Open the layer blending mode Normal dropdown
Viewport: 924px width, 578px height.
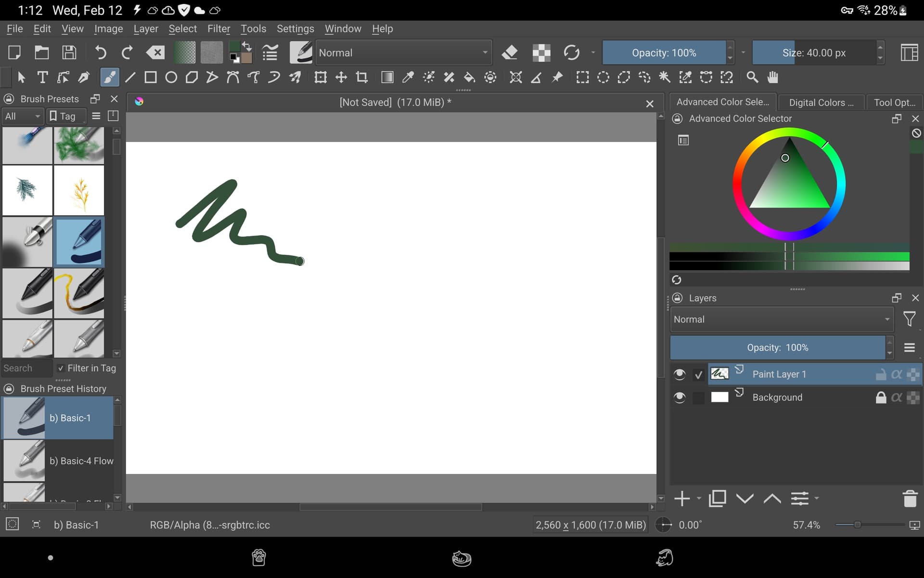[x=780, y=319]
